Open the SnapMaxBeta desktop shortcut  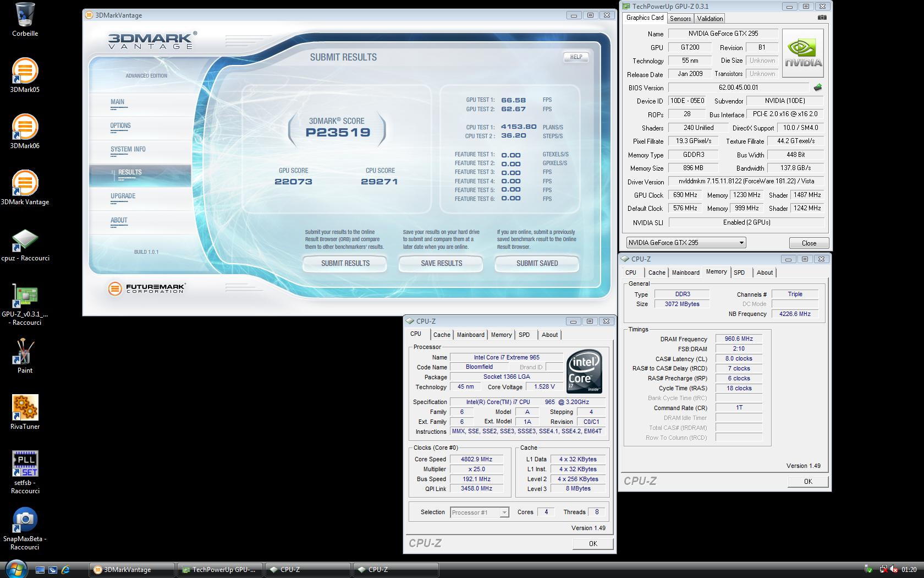point(25,528)
